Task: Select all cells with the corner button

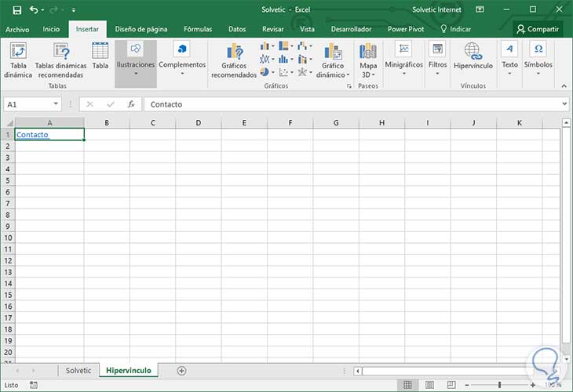Action: coord(9,122)
